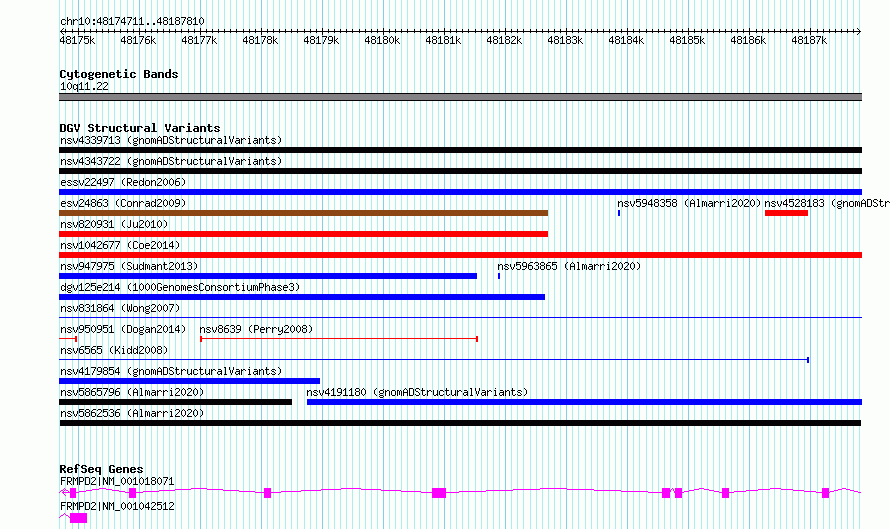890x529 pixels.
Task: Open nsv6565 (Kidd2008) label
Action: coord(114,351)
